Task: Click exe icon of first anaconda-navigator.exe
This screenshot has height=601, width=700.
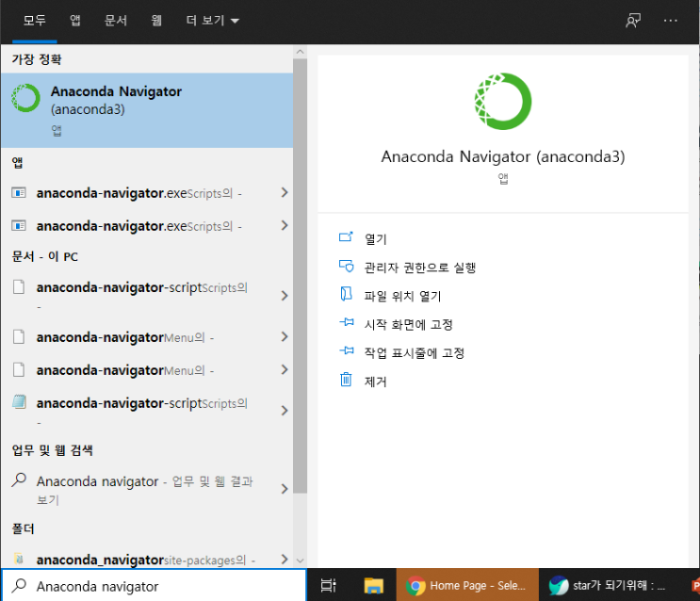Action: [19, 192]
